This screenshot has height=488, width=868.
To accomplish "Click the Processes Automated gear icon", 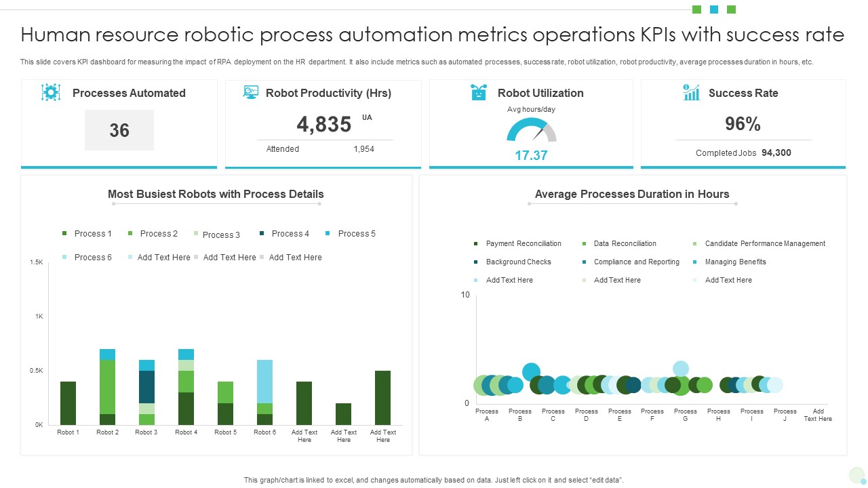I will pyautogui.click(x=51, y=93).
